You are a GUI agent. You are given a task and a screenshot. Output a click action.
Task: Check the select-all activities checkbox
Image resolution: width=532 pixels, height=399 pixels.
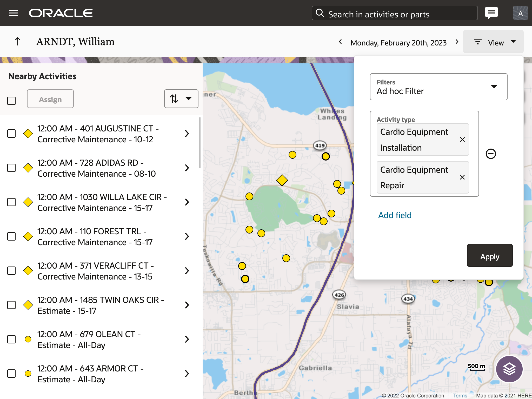11,101
